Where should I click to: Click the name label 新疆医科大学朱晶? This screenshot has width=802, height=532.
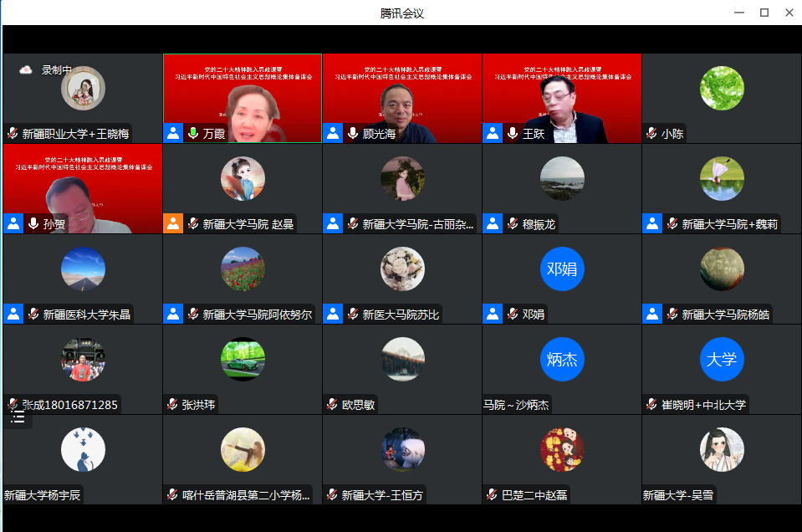click(87, 315)
